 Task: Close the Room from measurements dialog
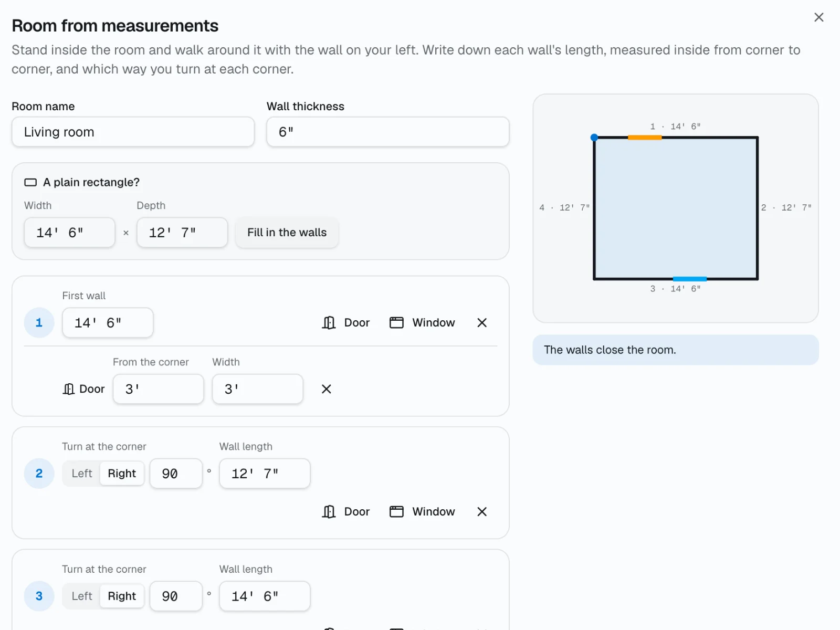pos(818,17)
